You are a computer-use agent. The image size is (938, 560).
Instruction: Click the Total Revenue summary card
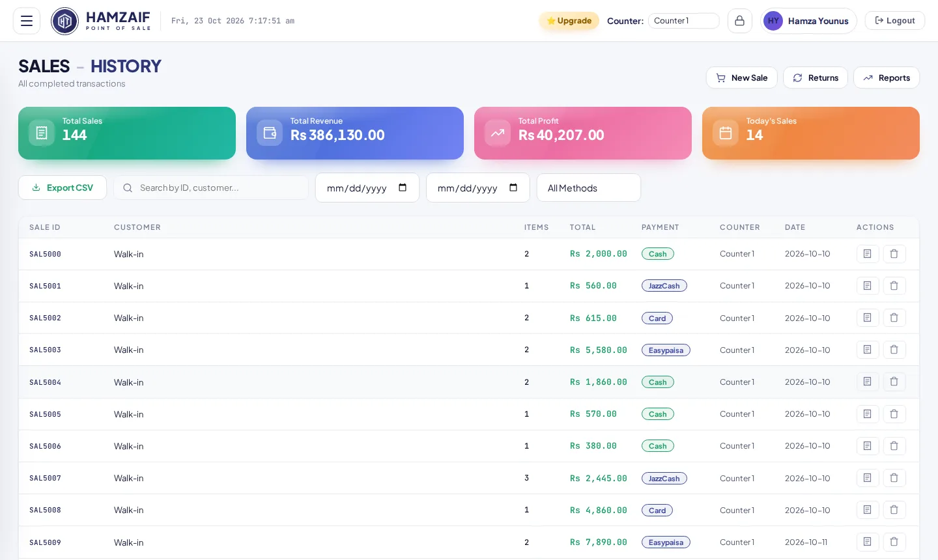pyautogui.click(x=355, y=133)
